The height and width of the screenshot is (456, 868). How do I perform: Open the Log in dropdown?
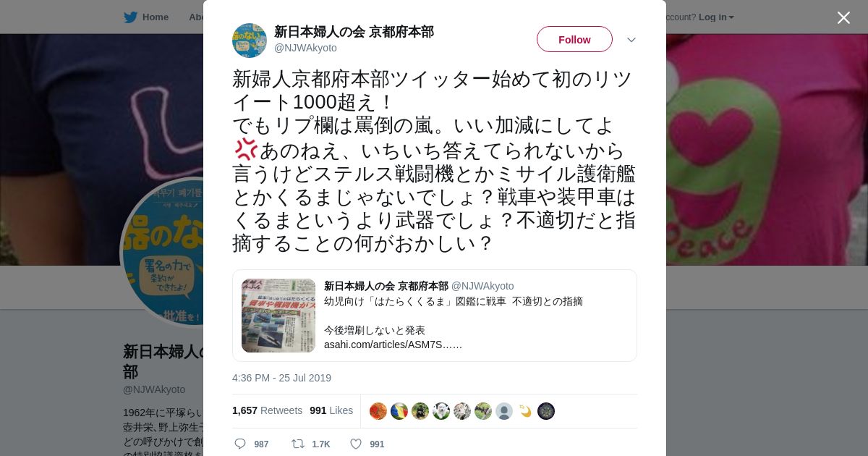click(x=716, y=17)
